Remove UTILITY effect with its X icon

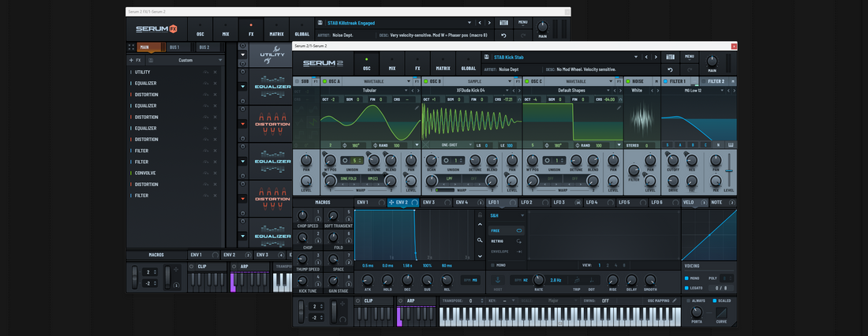pyautogui.click(x=215, y=72)
